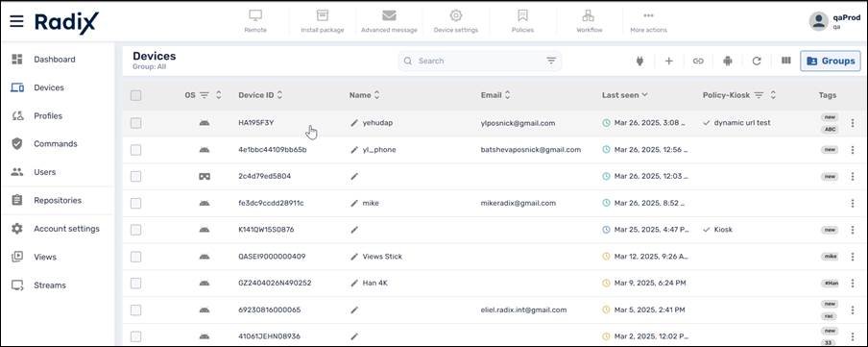Refresh the devices list

[x=757, y=61]
